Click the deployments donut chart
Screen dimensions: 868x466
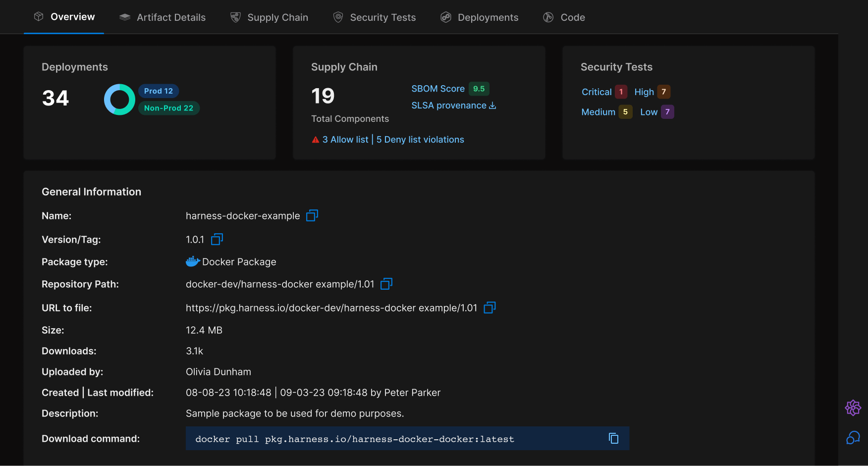[x=119, y=100]
